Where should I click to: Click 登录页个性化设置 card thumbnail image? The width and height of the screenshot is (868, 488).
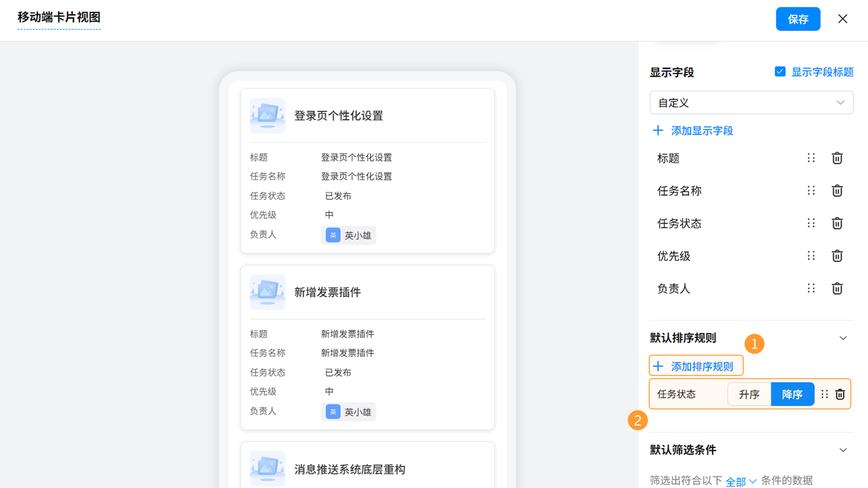point(268,115)
